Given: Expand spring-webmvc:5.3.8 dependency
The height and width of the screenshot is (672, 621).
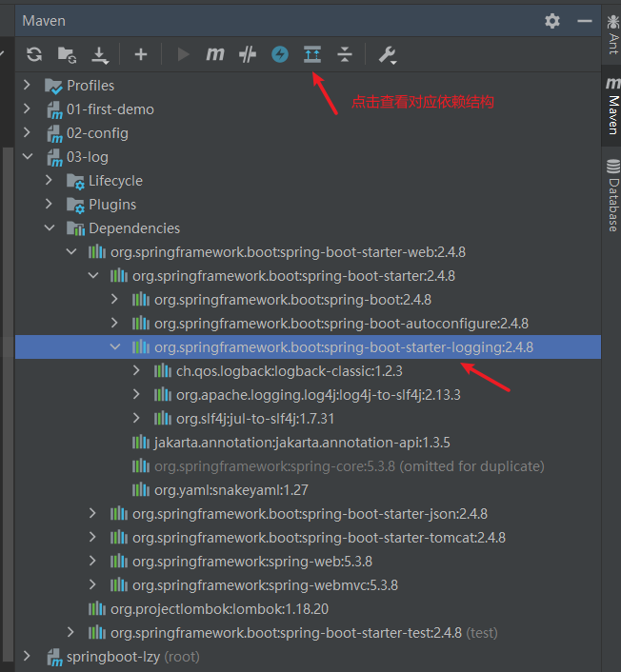Looking at the screenshot, I should tap(92, 584).
